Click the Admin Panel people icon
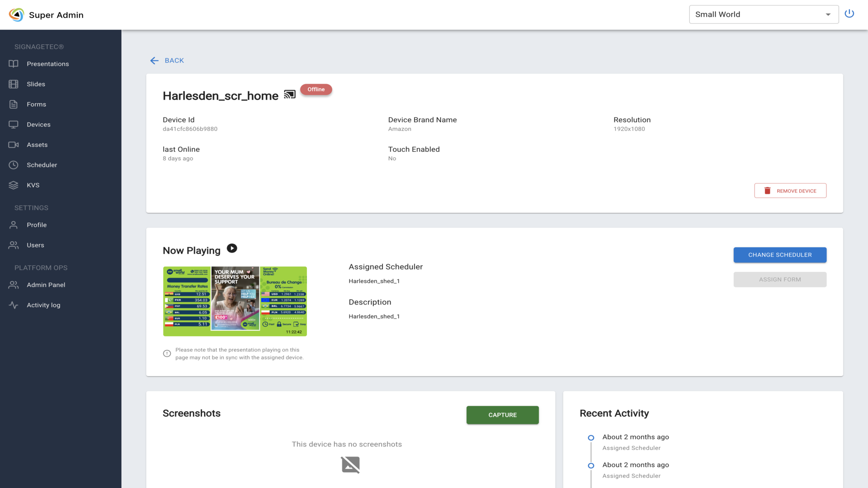The width and height of the screenshot is (868, 488). pos(14,285)
